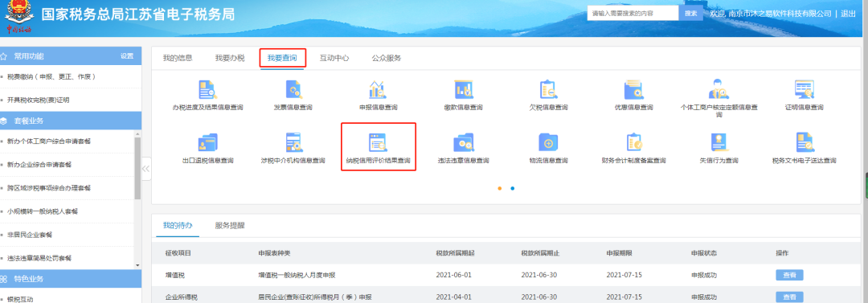Viewport: 868px width, 303px height.
Task: Click the 申报表种类 column header
Action: [x=274, y=253]
